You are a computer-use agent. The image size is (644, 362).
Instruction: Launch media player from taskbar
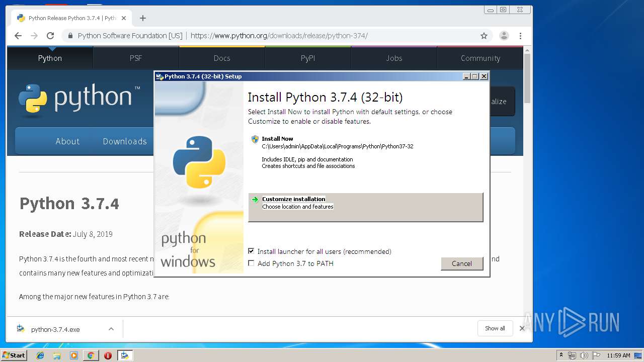pyautogui.click(x=74, y=355)
